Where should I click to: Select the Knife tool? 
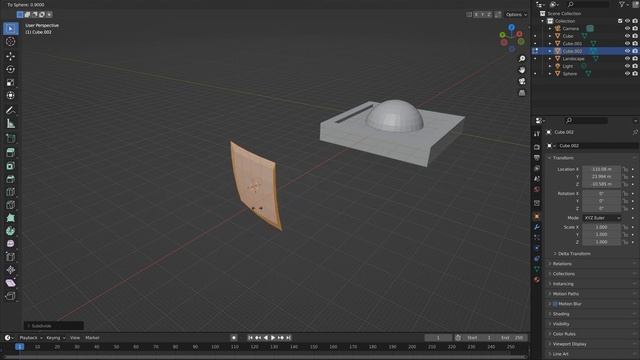click(11, 205)
